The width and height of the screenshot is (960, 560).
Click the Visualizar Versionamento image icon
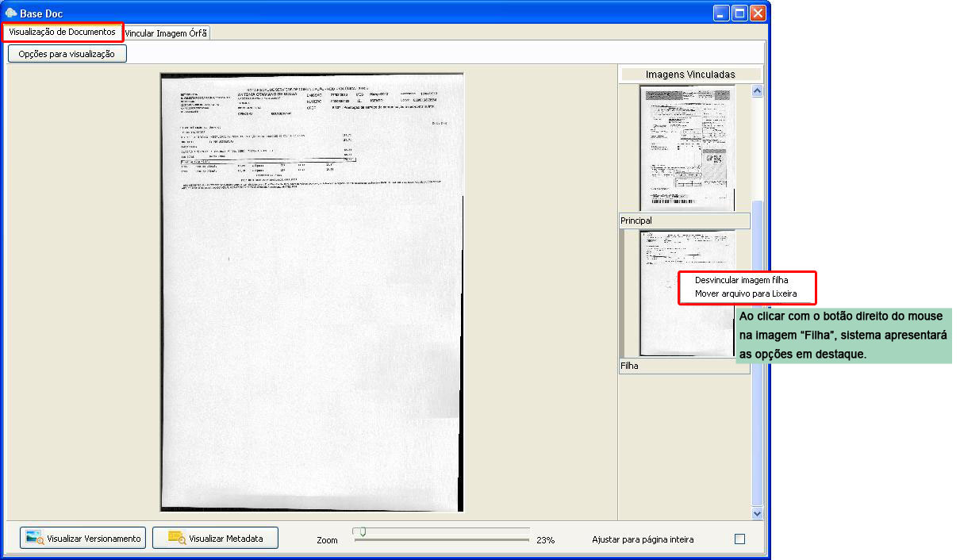point(35,539)
